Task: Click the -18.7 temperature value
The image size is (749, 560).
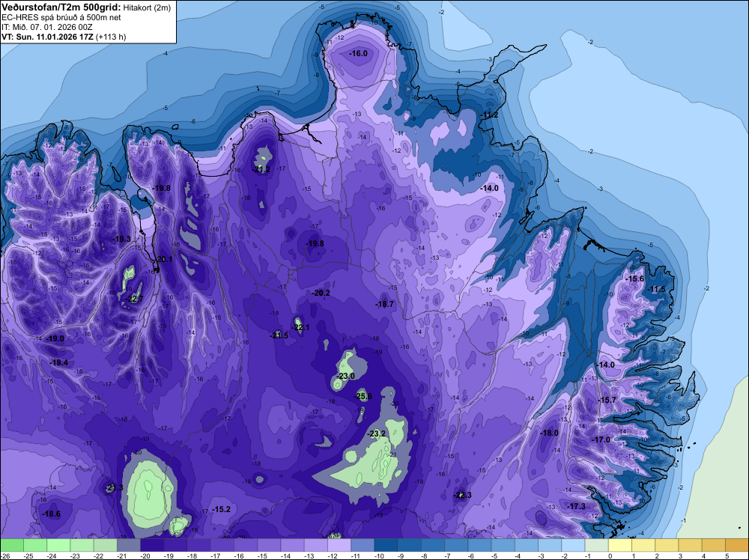Action: (x=384, y=304)
